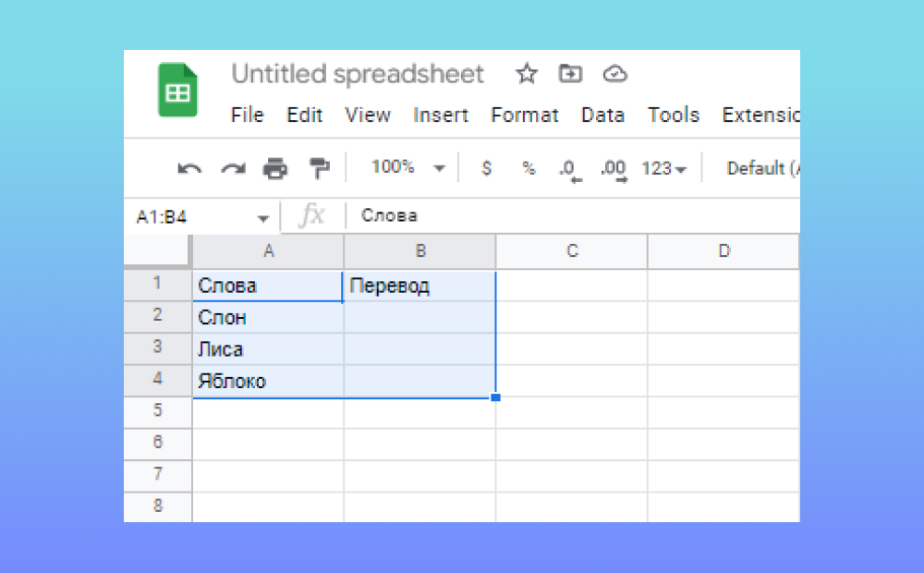The image size is (924, 573).
Task: Click the blue fill handle of the selection
Action: click(x=495, y=398)
